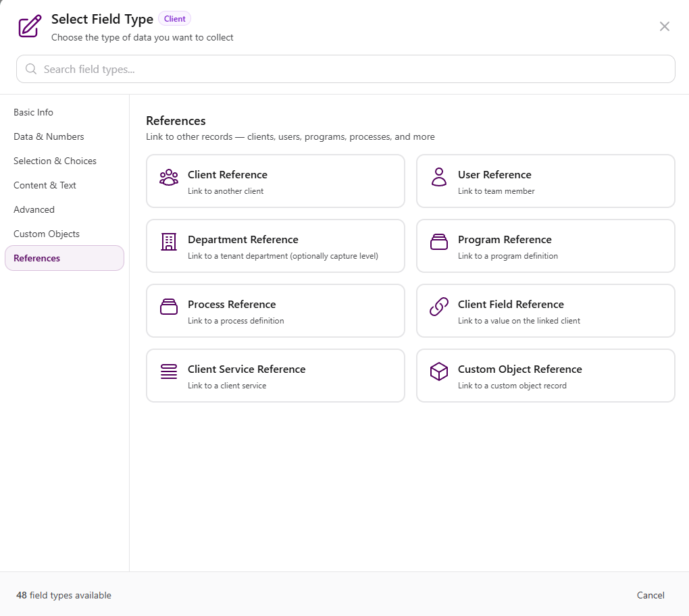Open the Data & Numbers category
Image resolution: width=689 pixels, height=616 pixels.
coord(65,136)
